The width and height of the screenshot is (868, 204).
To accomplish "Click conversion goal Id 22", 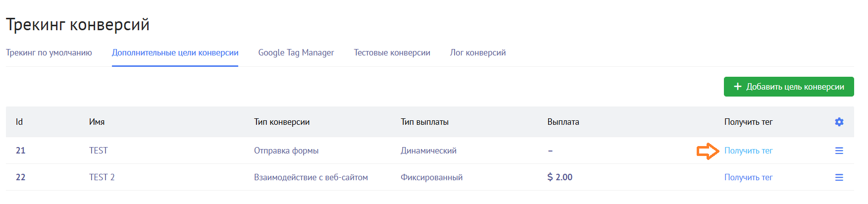I will 20,177.
